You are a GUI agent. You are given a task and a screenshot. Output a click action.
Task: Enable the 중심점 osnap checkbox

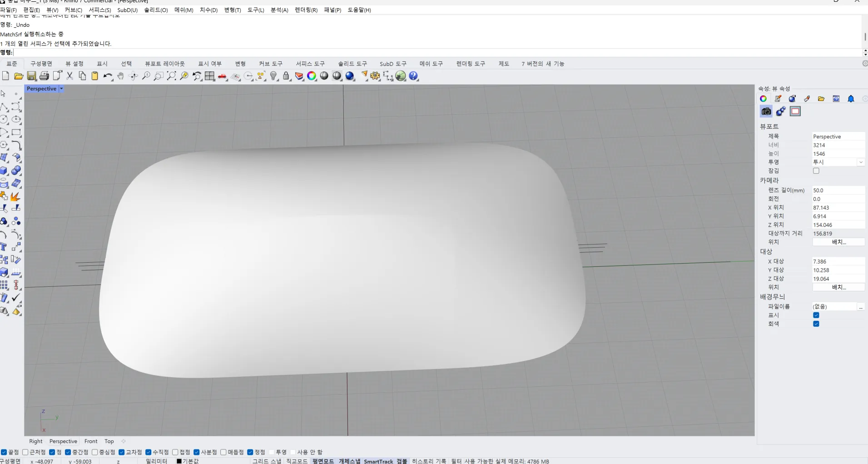pyautogui.click(x=95, y=452)
